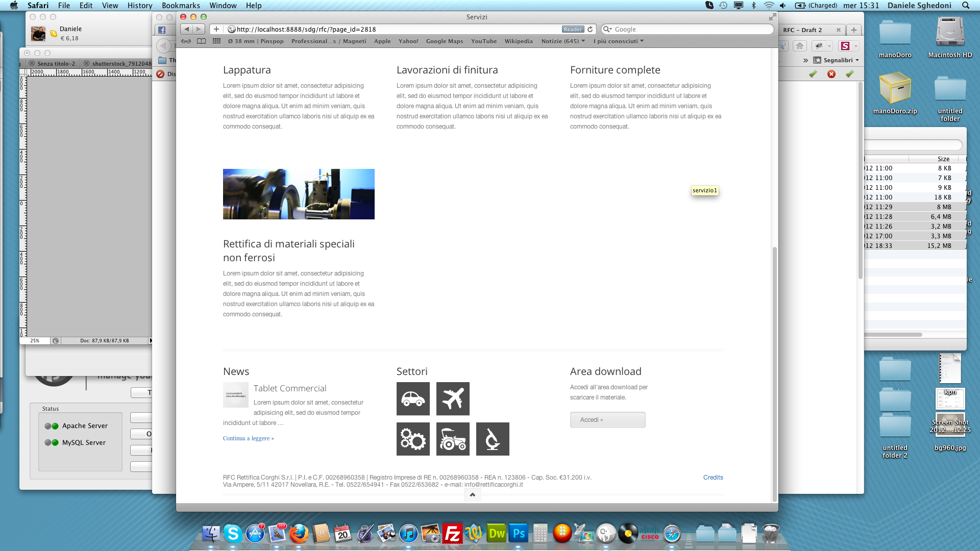This screenshot has width=980, height=551.
Task: Click the Finder window horizontal scrollbar
Action: pos(893,335)
